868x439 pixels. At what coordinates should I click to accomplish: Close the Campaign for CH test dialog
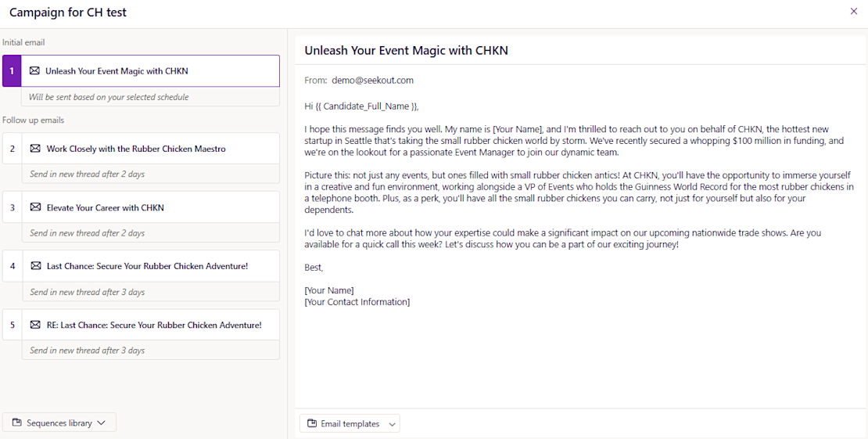click(854, 11)
